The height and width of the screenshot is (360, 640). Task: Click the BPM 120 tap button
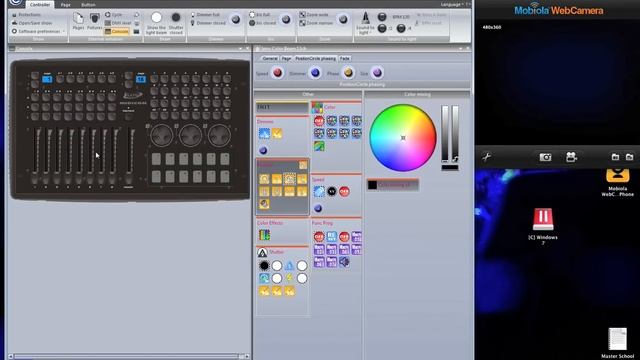coord(382,16)
